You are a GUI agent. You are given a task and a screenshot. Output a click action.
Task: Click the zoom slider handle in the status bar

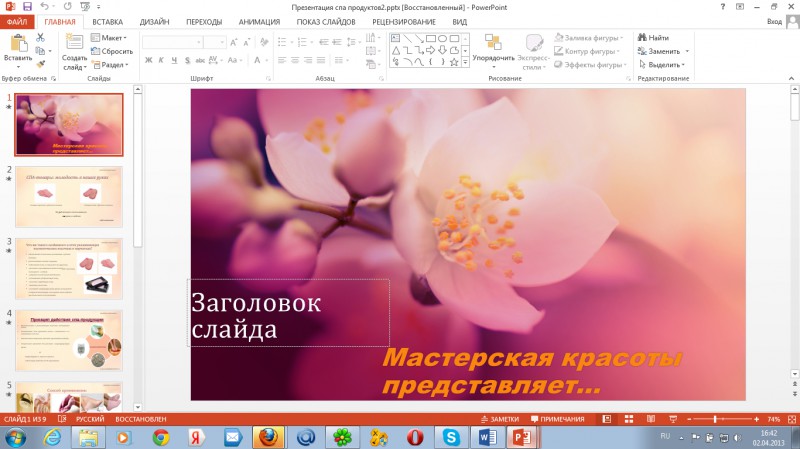[x=715, y=419]
